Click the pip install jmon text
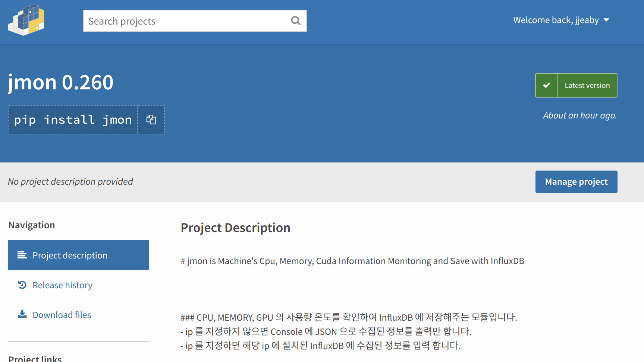The width and height of the screenshot is (644, 362). pos(73,120)
